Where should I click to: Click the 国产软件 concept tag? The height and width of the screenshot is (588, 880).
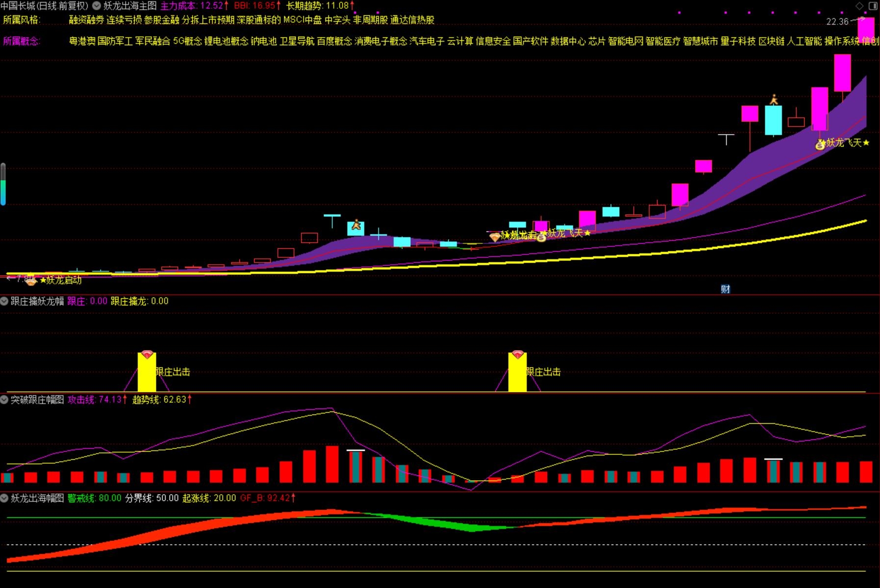[531, 41]
